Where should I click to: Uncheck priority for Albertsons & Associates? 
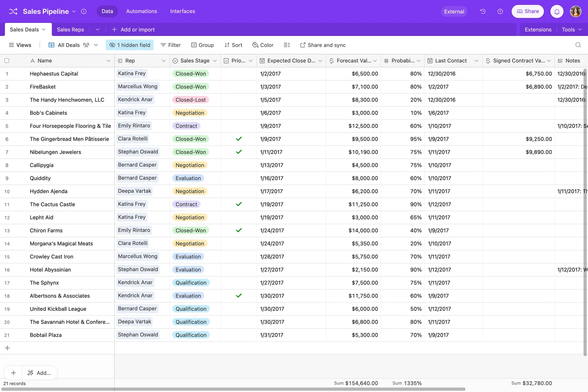click(x=239, y=296)
